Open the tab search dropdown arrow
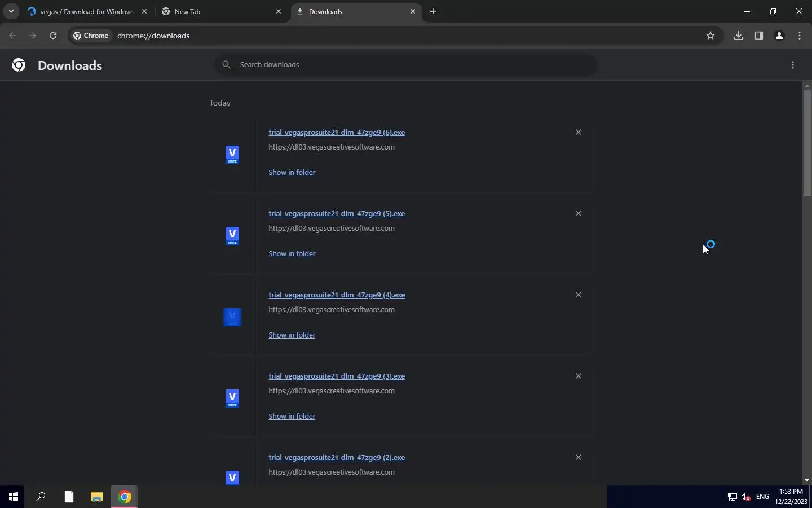 point(11,11)
